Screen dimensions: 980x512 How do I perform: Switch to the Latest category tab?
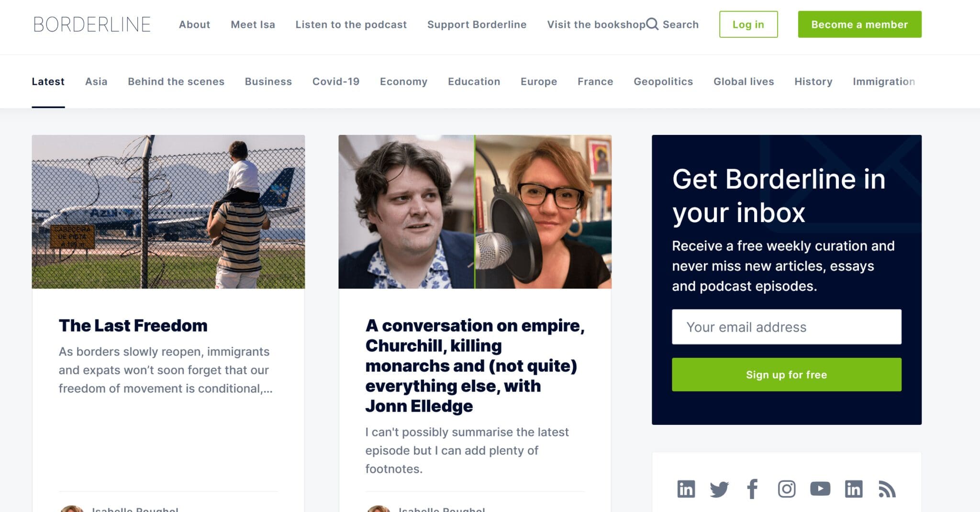point(48,81)
